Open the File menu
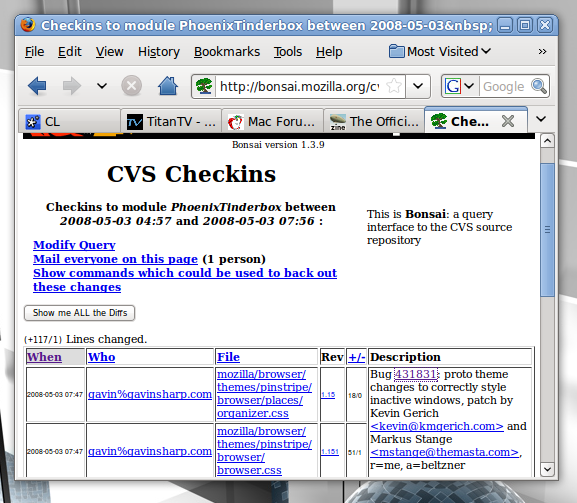 point(35,52)
